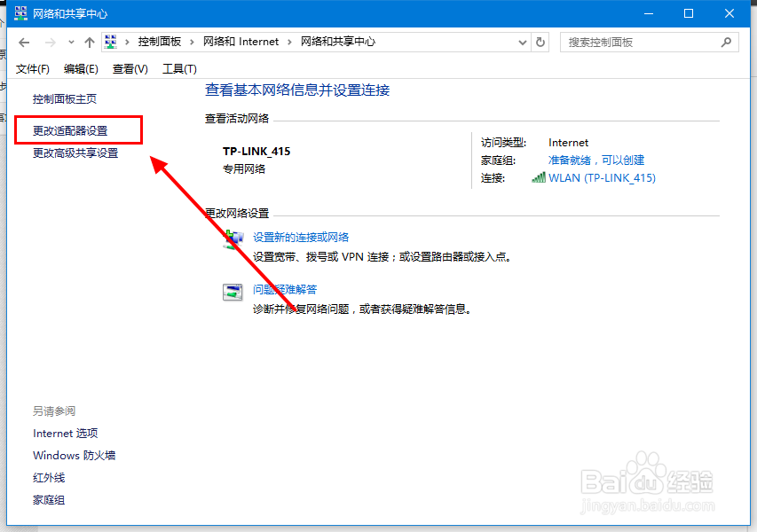Click the search magnifier icon
Screen dimensions: 757x532
pyautogui.click(x=726, y=43)
